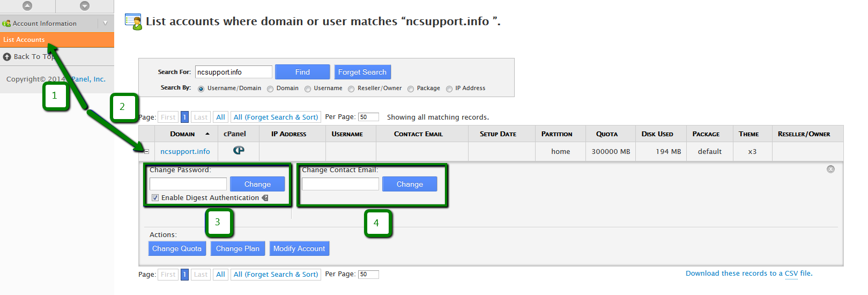Click the Find button
868x295 pixels.
click(x=302, y=72)
